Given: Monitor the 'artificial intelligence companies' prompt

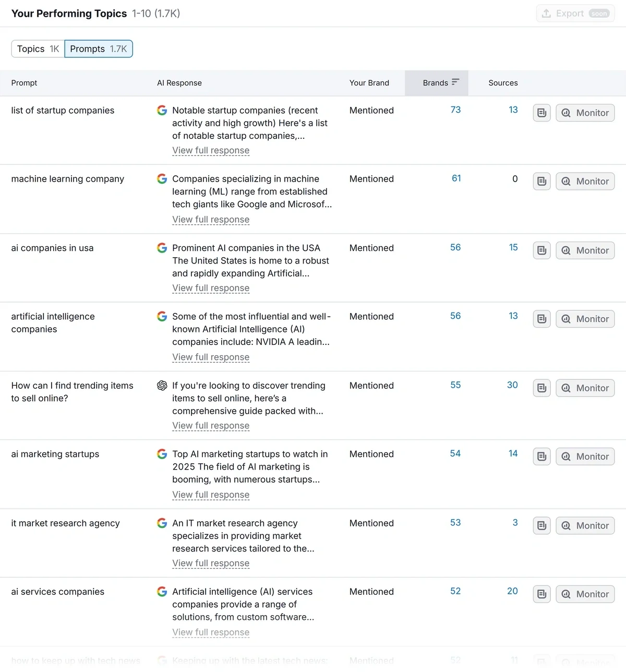Looking at the screenshot, I should point(585,319).
